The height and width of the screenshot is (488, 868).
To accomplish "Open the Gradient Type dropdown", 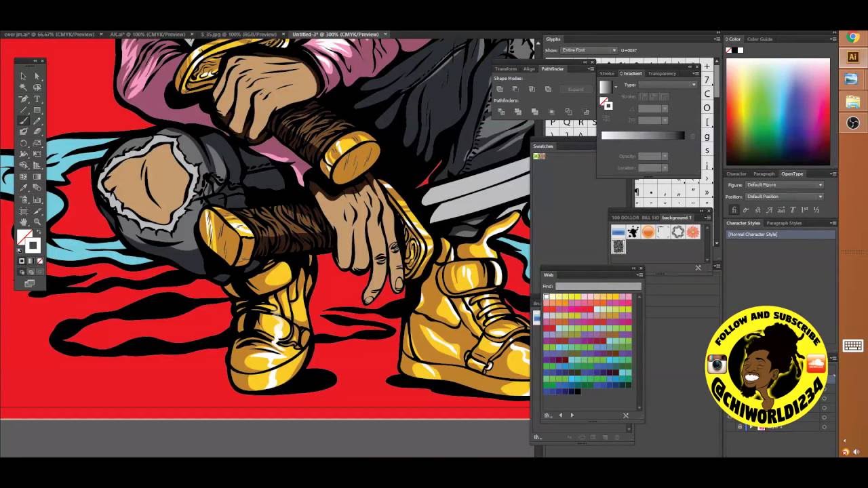I will pos(668,85).
